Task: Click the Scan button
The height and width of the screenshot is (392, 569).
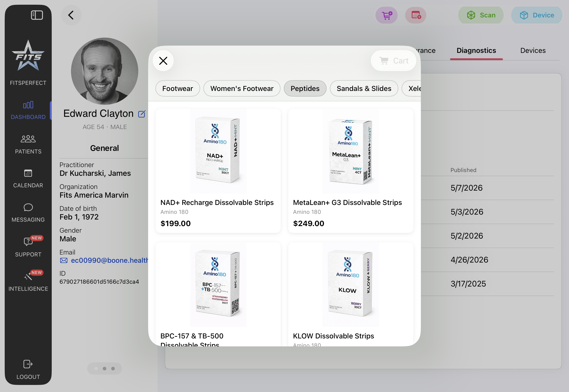Action: [x=481, y=15]
